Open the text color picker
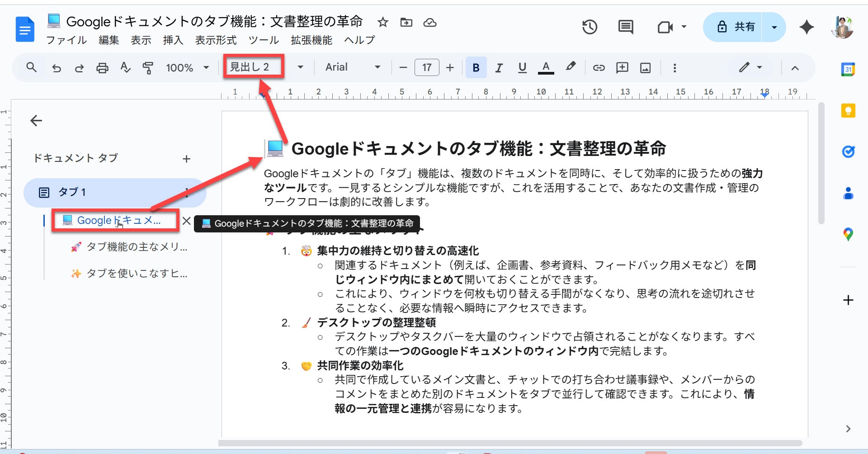 (546, 68)
